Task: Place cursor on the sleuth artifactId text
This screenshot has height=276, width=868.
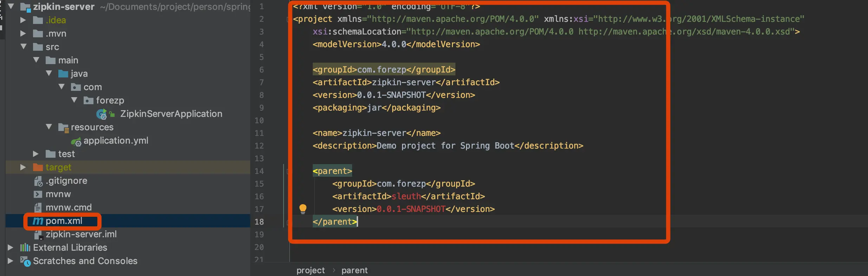Action: (406, 196)
